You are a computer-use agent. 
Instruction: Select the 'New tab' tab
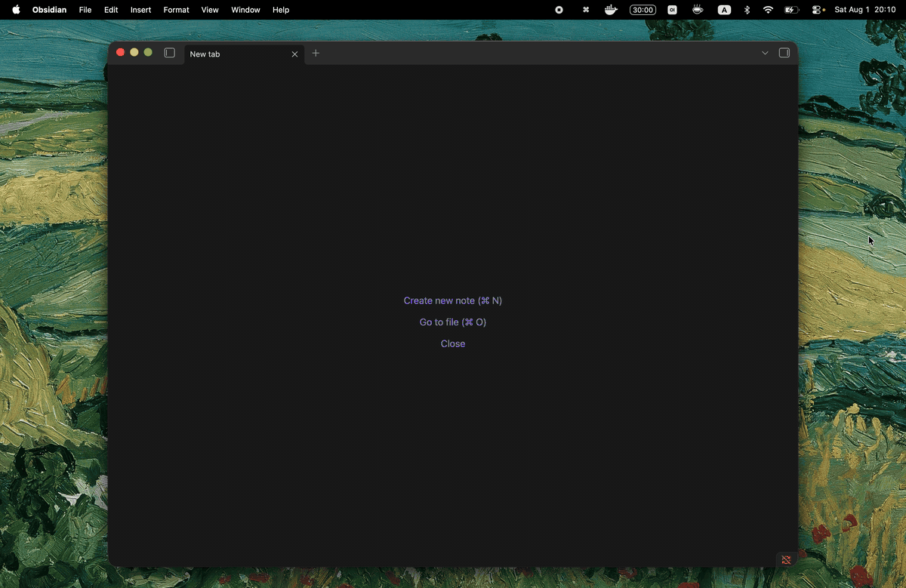[244, 54]
